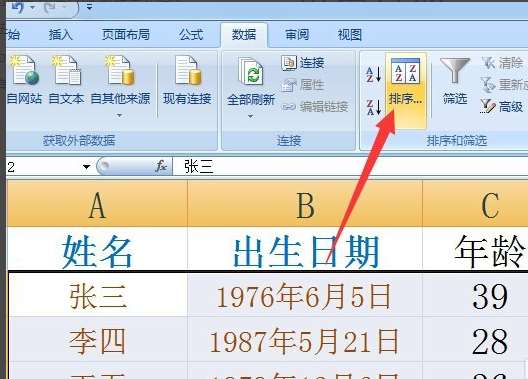The width and height of the screenshot is (528, 379).
Task: Click the 自文本 import from text icon
Action: point(66,71)
